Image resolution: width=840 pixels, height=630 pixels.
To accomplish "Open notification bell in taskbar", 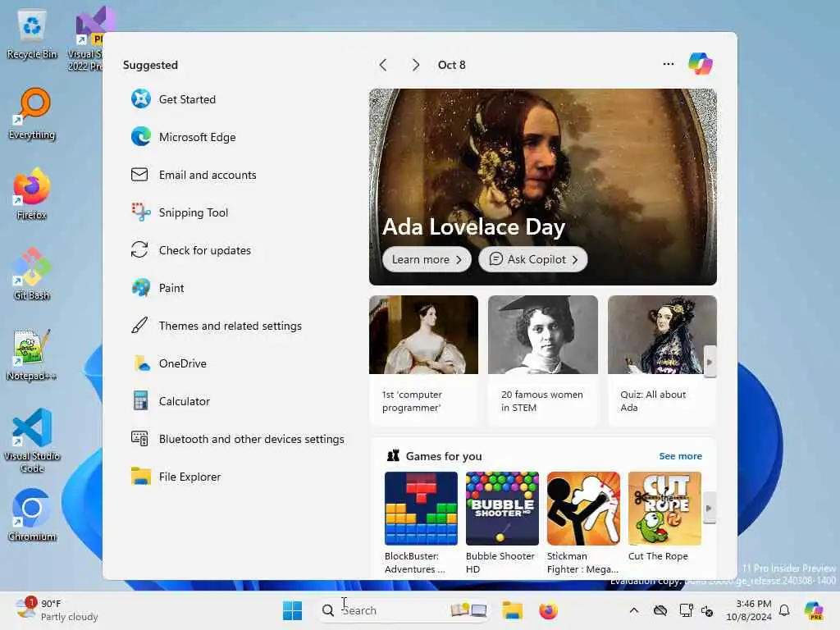I will (x=784, y=610).
